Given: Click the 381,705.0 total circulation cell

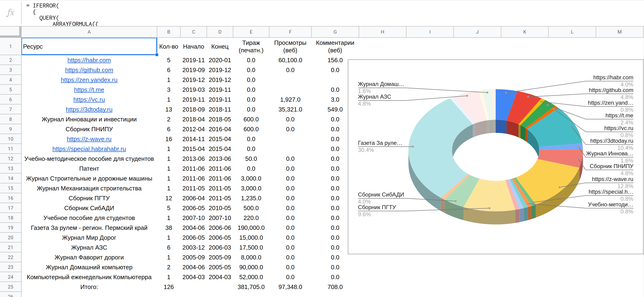Looking at the screenshot, I should (251, 287).
